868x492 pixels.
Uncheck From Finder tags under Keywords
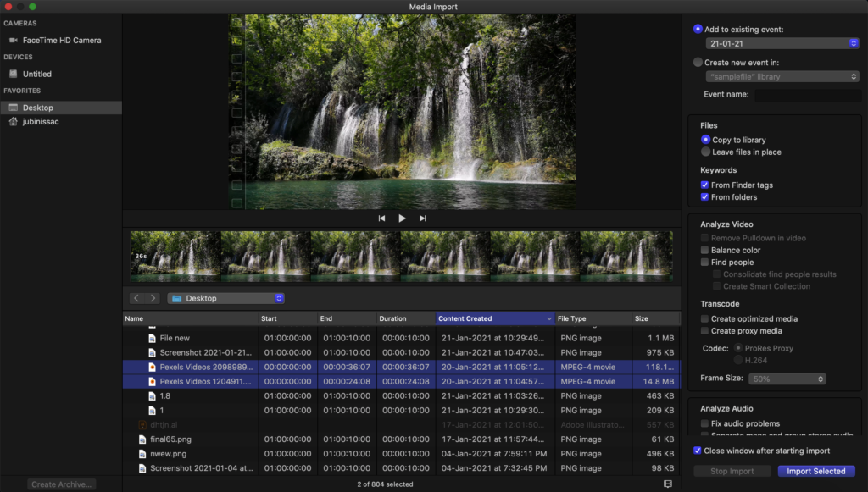pyautogui.click(x=706, y=185)
